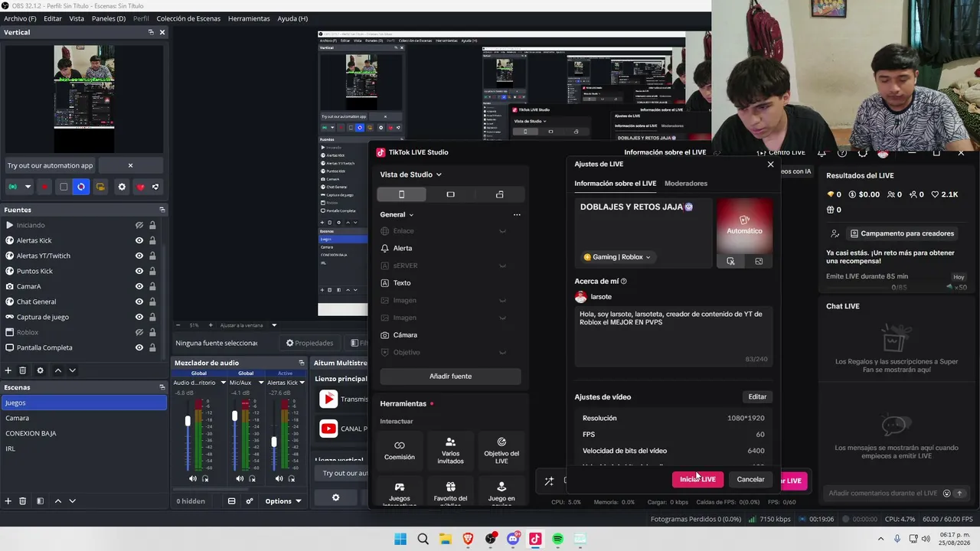Screen dimensions: 980x551
Task: Mute the Audio del escritorio speaker icon
Action: [x=193, y=479]
